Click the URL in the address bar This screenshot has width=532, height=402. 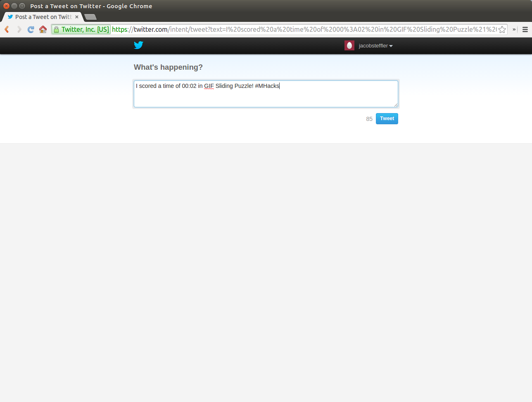pyautogui.click(x=304, y=29)
